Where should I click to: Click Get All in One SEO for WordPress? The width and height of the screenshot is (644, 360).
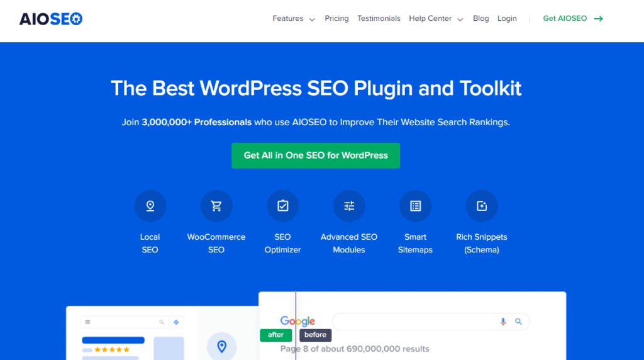coord(316,155)
